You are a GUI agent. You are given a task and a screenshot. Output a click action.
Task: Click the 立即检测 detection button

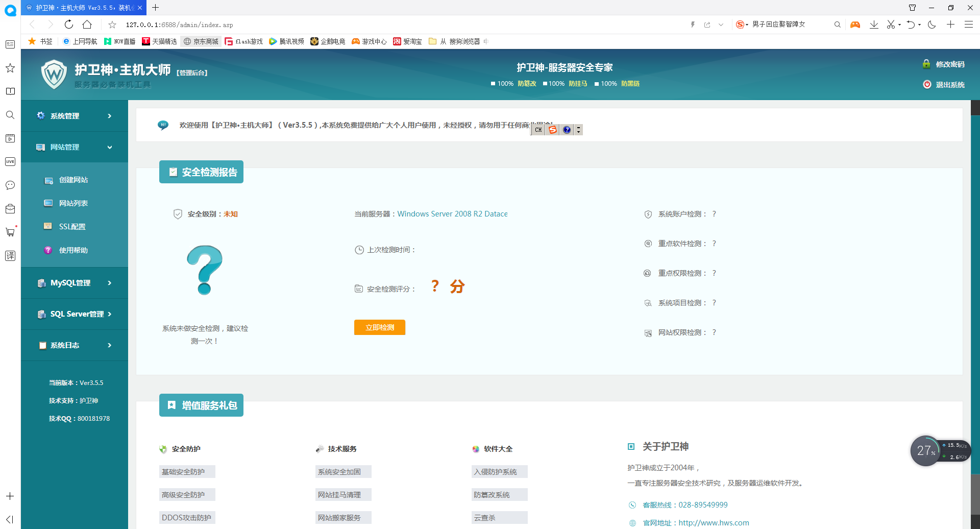(379, 327)
